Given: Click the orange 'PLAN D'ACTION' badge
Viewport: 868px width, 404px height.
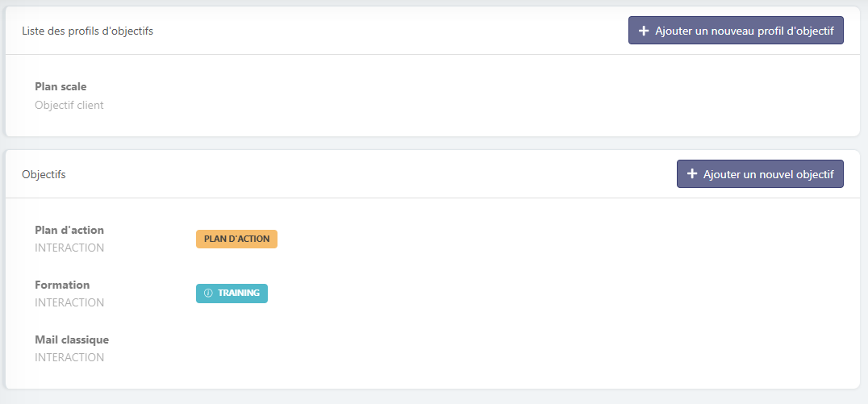Looking at the screenshot, I should (236, 239).
